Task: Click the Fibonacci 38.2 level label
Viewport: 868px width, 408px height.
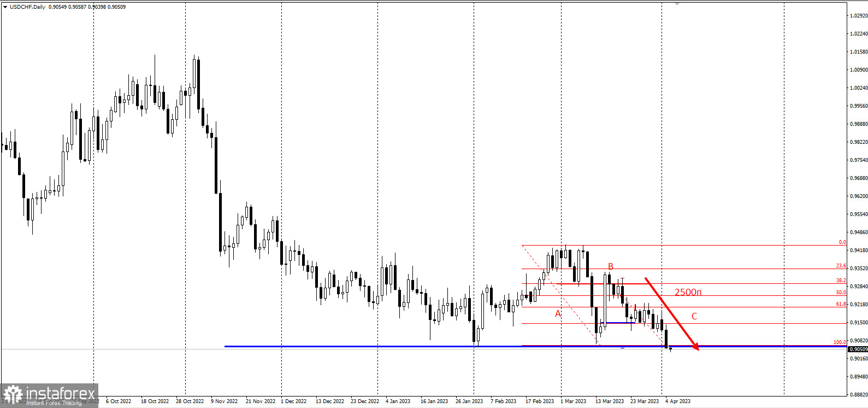Action: tap(841, 281)
